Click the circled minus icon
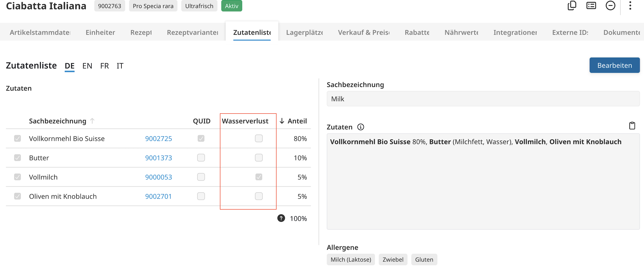644x272 pixels. (610, 5)
